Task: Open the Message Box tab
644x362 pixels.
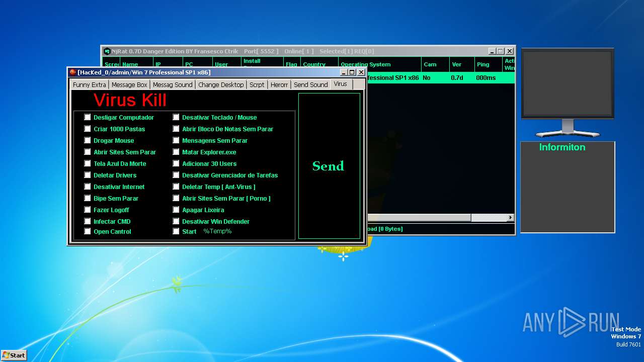Action: [129, 84]
